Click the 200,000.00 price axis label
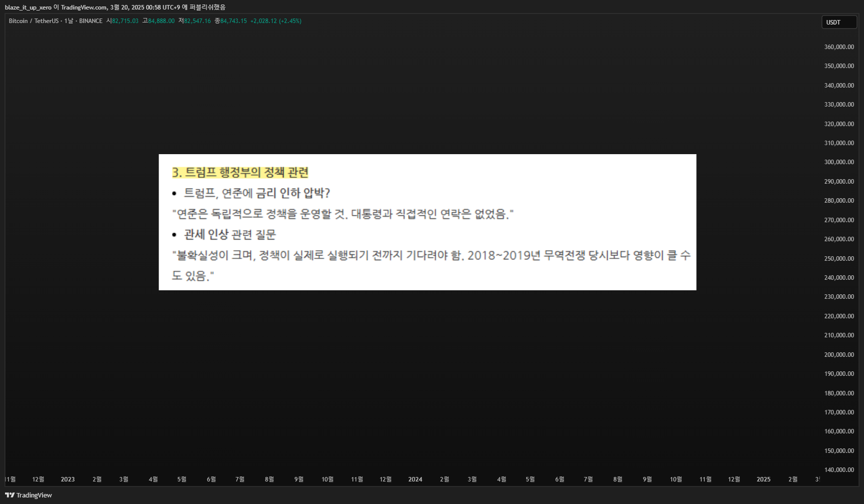Image resolution: width=864 pixels, height=504 pixels. 839,355
